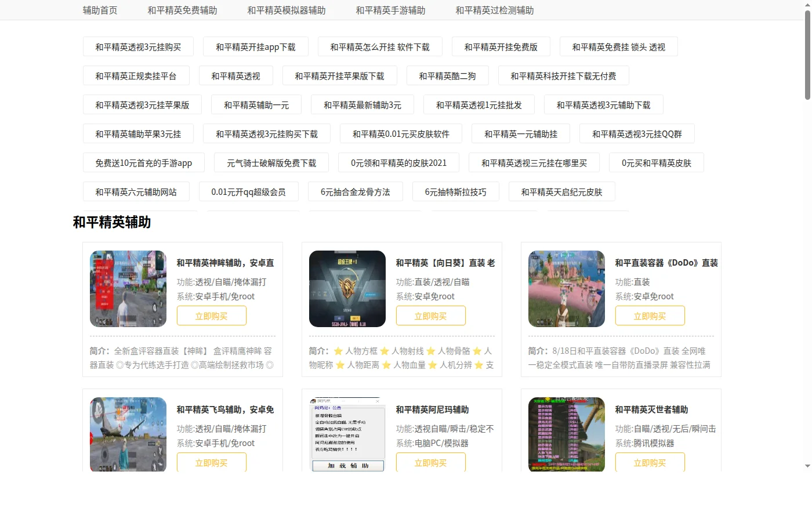Open 和平精英过检测辅助 nav item
812x522 pixels.
click(x=495, y=10)
